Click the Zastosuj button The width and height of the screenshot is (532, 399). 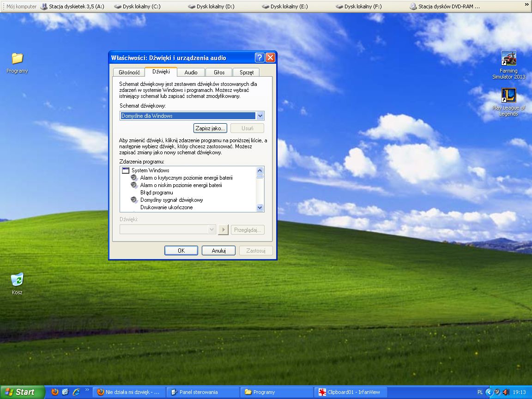tap(256, 251)
